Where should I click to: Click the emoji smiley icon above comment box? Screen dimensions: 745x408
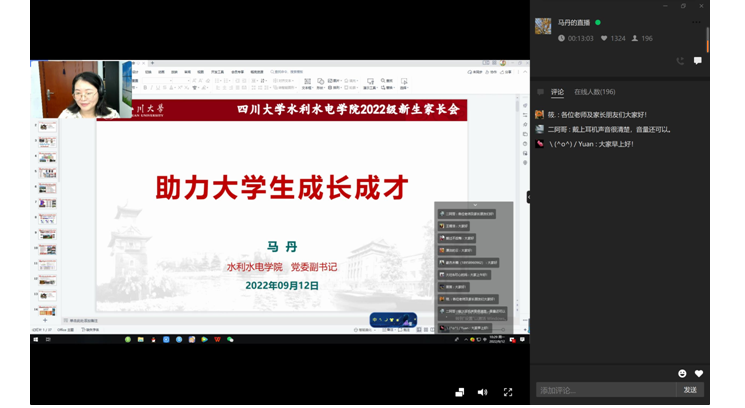pyautogui.click(x=682, y=373)
